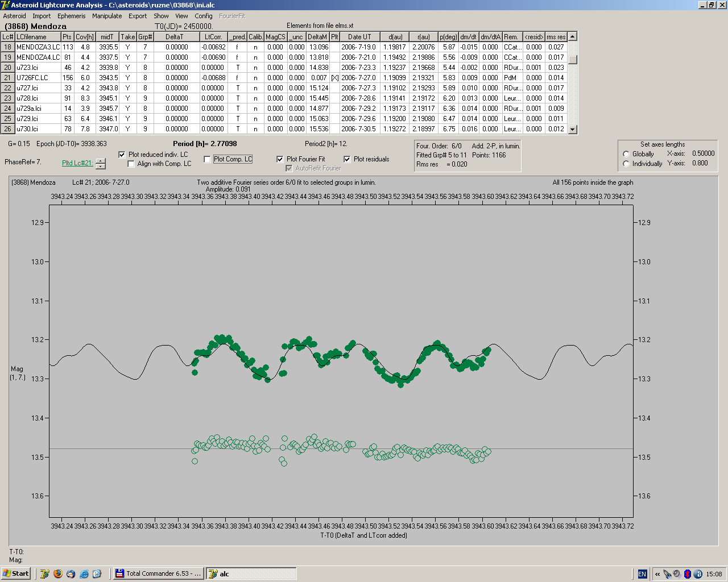728x582 pixels.
Task: Open the View menu
Action: pyautogui.click(x=181, y=16)
